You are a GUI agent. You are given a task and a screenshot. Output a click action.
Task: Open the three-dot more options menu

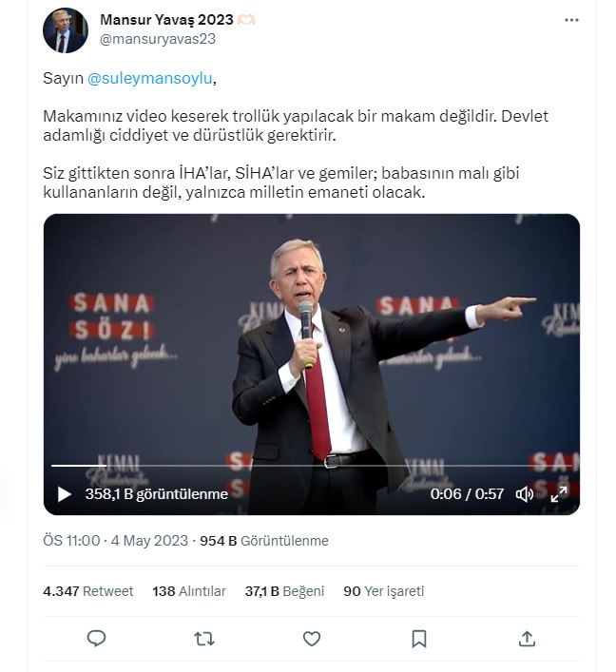point(570,20)
